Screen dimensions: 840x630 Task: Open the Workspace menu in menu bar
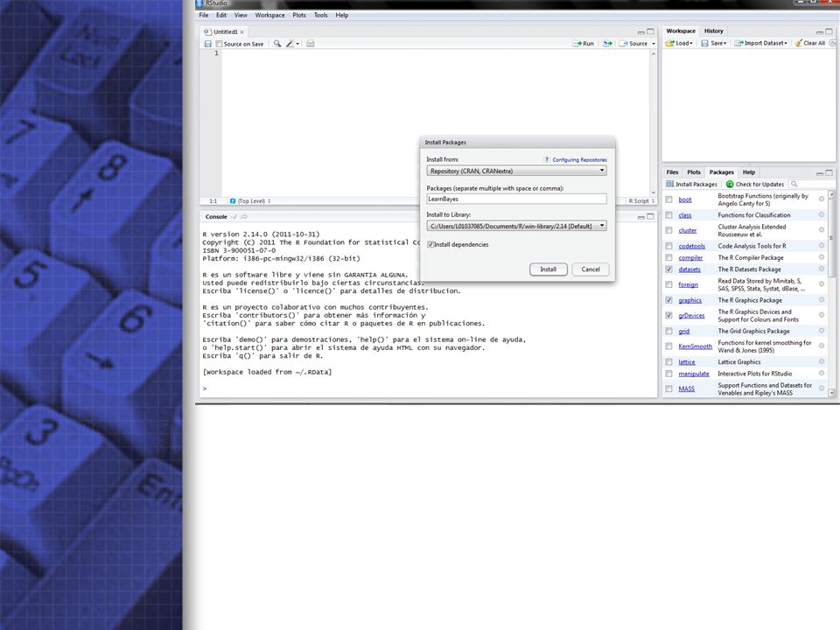(270, 16)
